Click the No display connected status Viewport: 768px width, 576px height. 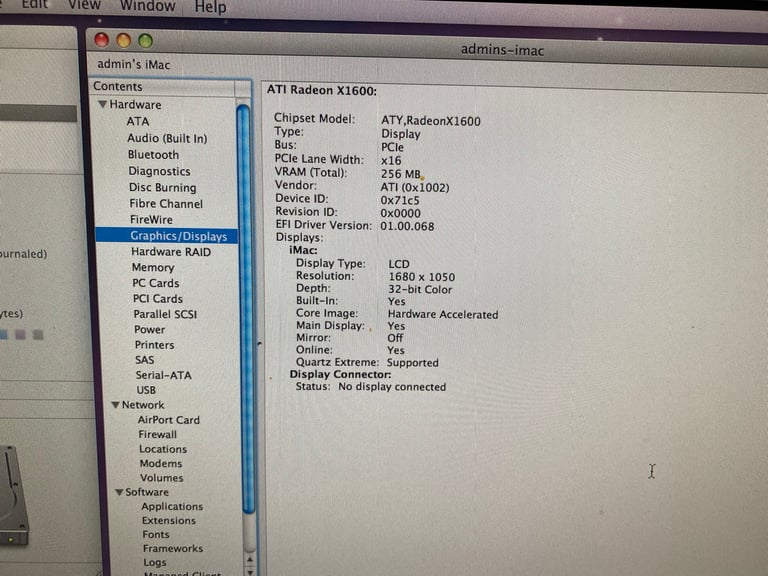tap(392, 387)
